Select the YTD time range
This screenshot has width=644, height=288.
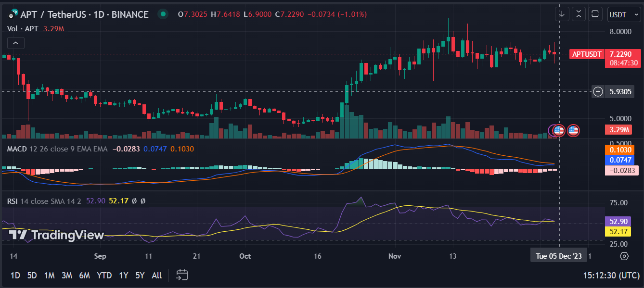click(x=104, y=275)
